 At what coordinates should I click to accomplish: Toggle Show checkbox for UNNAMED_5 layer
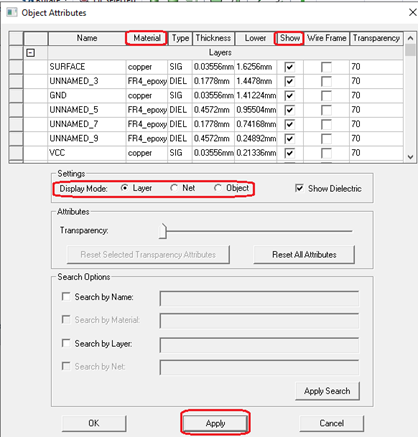click(289, 110)
